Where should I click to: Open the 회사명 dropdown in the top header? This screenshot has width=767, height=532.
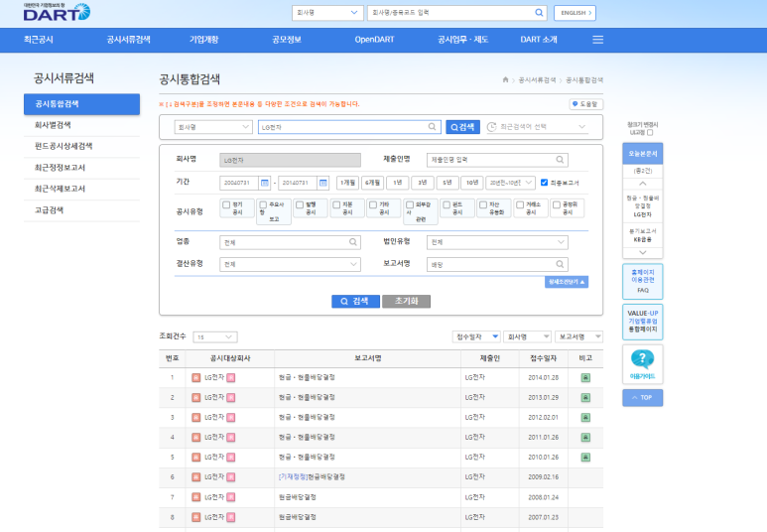[327, 13]
